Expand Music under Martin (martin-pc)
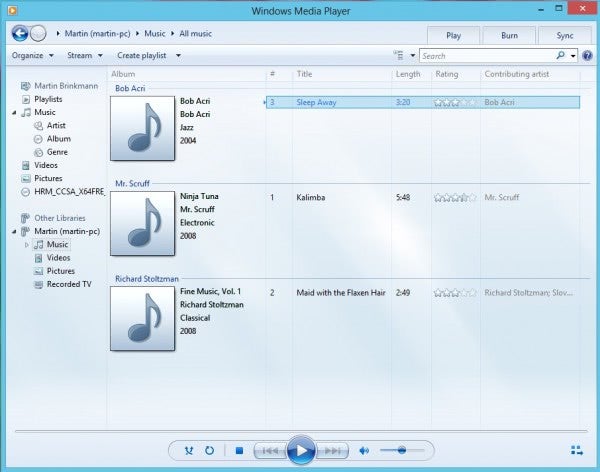 [26, 245]
